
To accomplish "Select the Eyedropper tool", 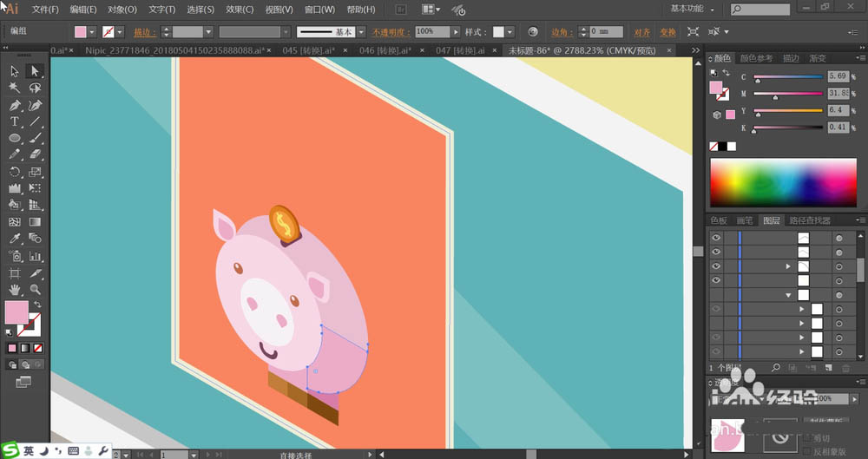I will coord(15,239).
